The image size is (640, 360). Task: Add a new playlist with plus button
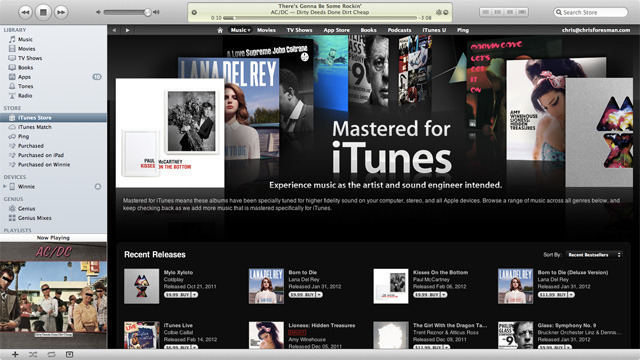[15, 354]
